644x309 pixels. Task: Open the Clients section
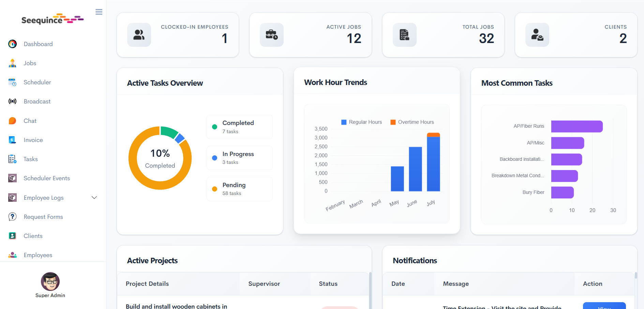(33, 236)
